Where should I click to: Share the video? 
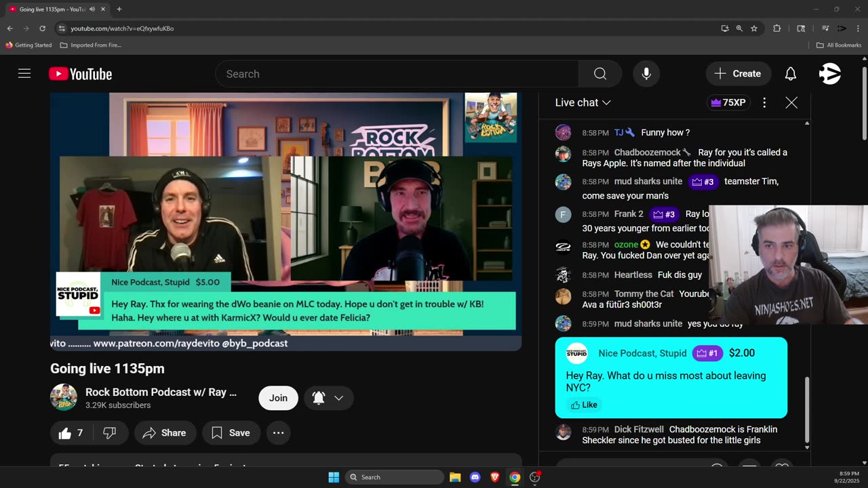(x=165, y=433)
